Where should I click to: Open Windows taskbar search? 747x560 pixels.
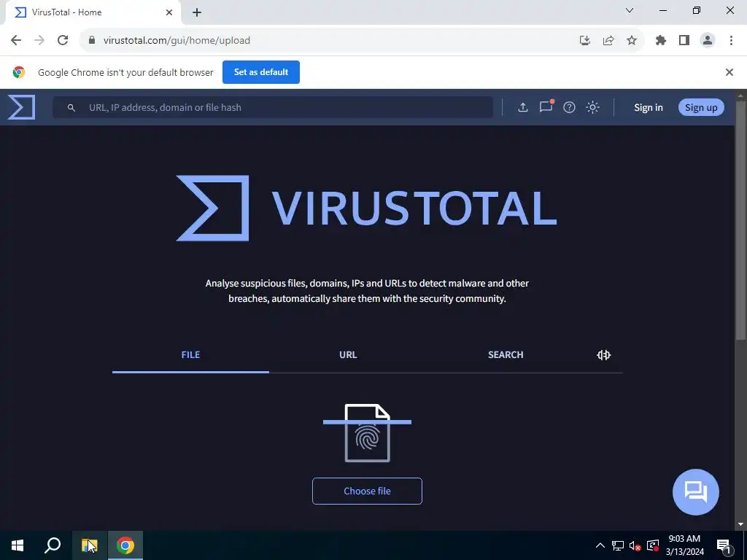(53, 545)
